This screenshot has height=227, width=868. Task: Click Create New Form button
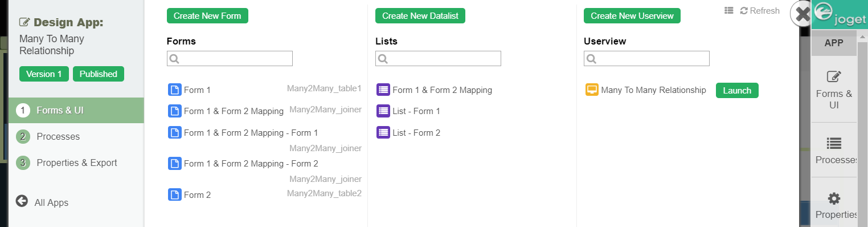tap(207, 16)
